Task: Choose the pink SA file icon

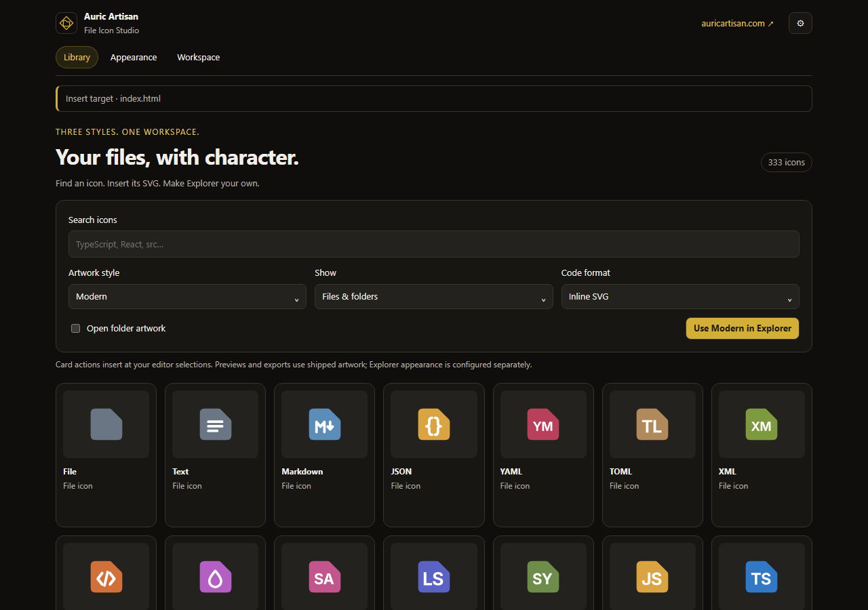Action: pos(325,577)
